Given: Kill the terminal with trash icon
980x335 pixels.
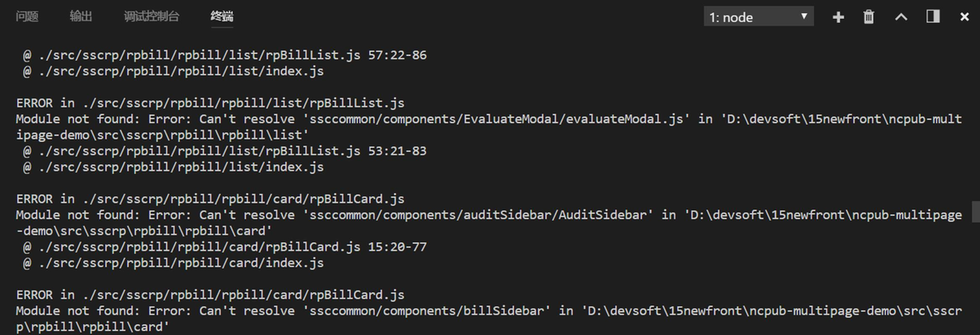Looking at the screenshot, I should coord(869,17).
